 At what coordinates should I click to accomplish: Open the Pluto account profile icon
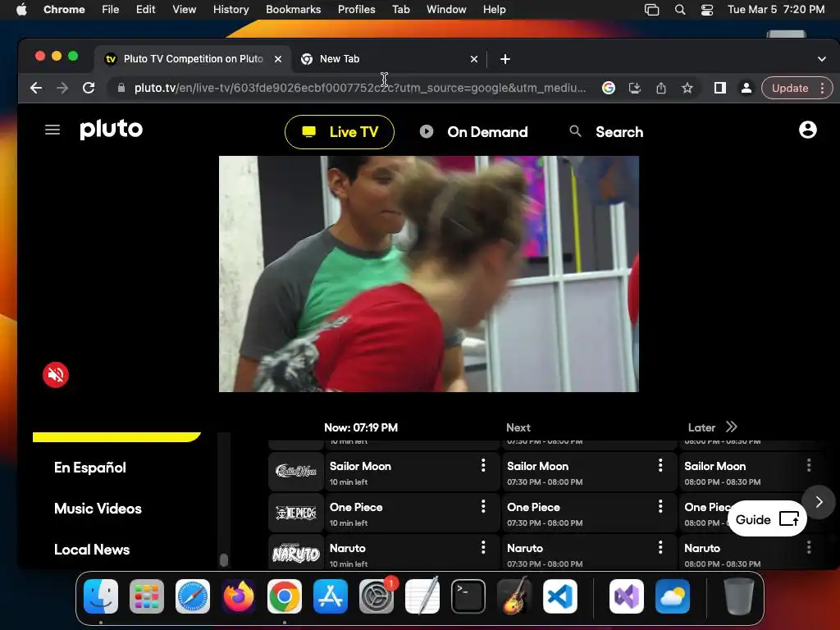[807, 130]
